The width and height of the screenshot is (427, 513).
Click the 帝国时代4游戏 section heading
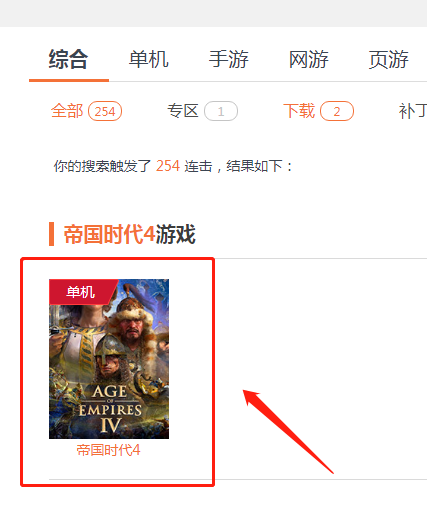tap(129, 234)
